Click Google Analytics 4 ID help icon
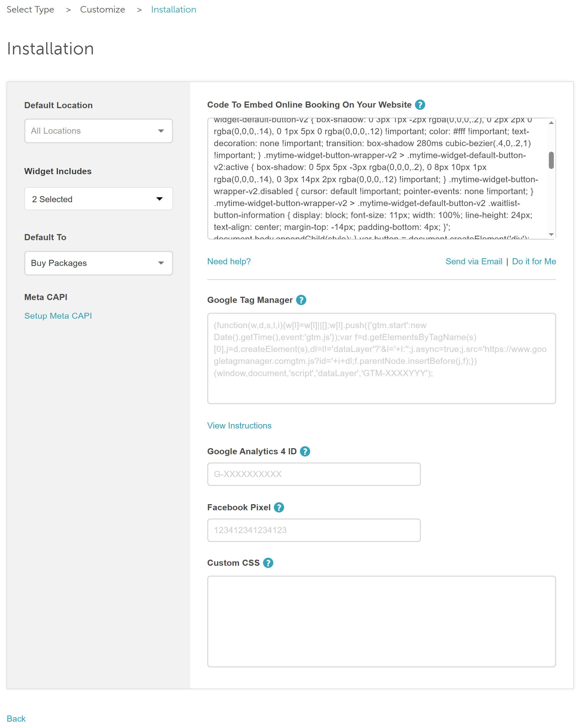The image size is (581, 728). 305,451
